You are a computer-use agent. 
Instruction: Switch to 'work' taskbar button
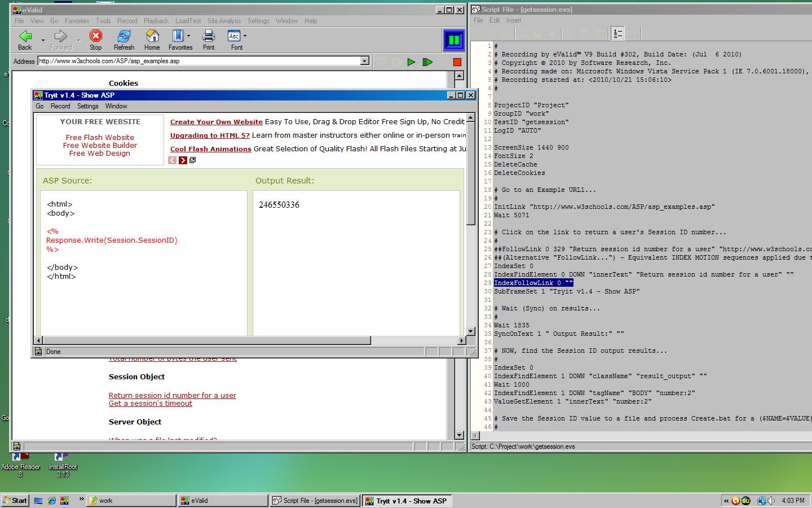131,501
